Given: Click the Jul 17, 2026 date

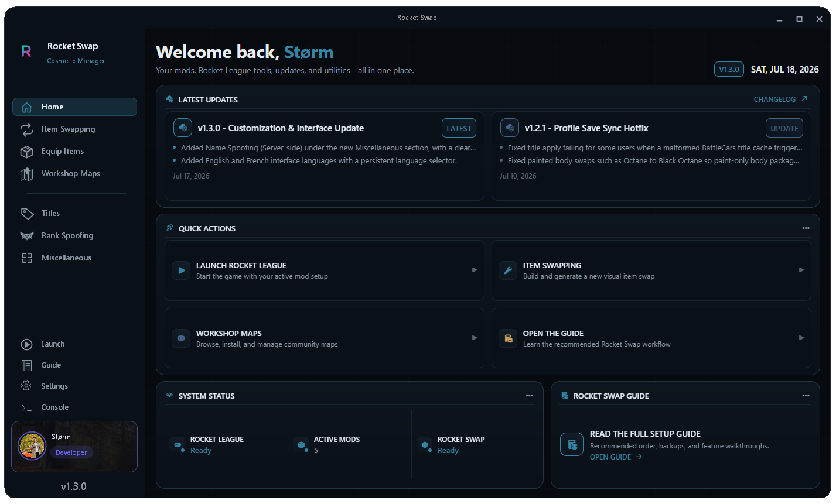Looking at the screenshot, I should (191, 176).
